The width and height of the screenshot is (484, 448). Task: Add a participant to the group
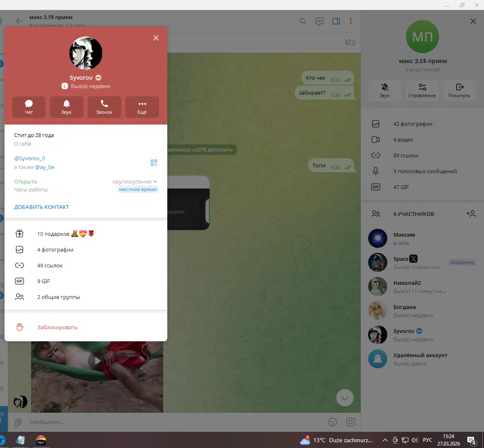point(471,214)
